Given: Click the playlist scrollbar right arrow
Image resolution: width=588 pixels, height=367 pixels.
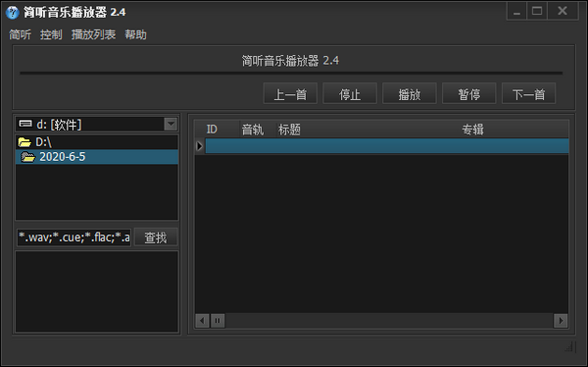Looking at the screenshot, I should 561,321.
